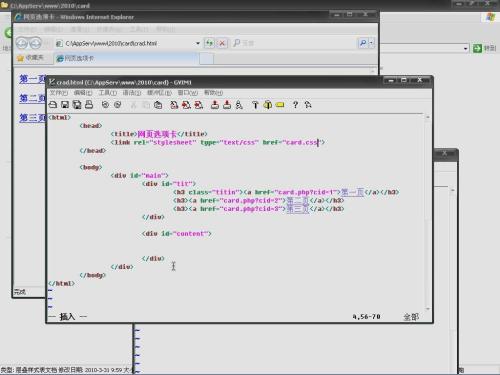Viewport: 500px width, 375px height.
Task: Click the Internet Explorer search box
Action: (x=295, y=43)
